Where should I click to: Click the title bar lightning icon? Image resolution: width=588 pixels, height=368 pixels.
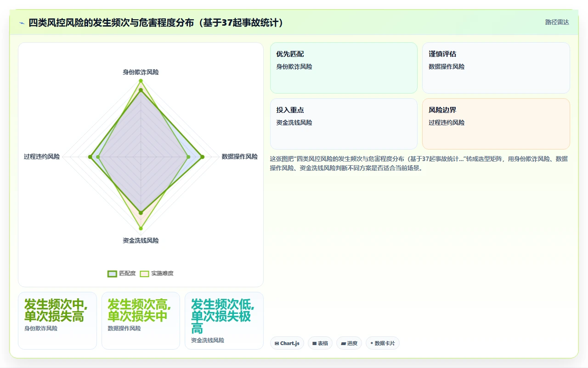(x=22, y=22)
